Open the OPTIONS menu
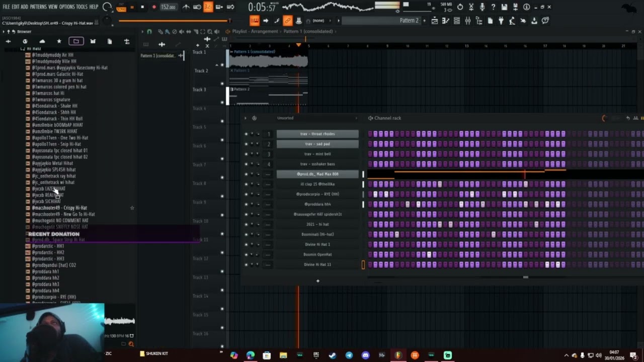 click(67, 7)
